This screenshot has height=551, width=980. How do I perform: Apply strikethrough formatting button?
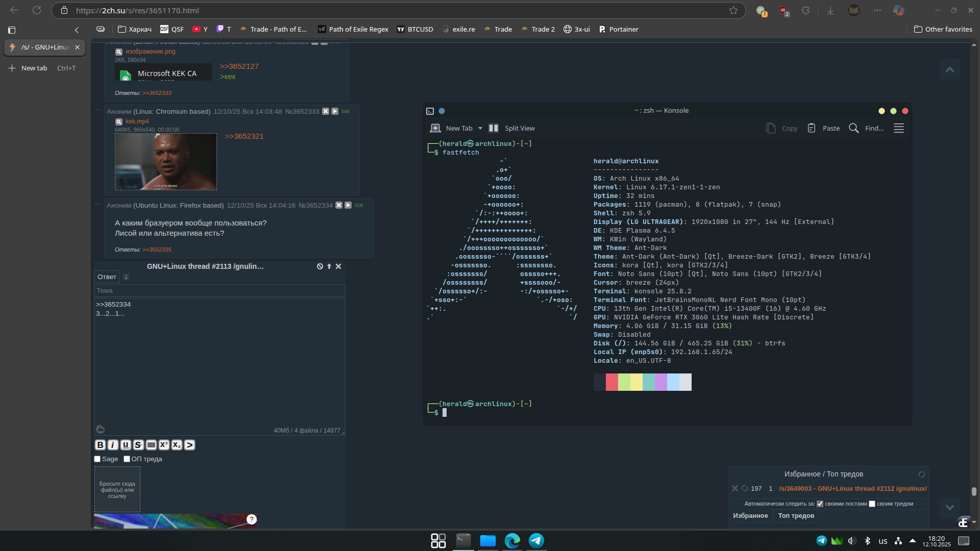coord(138,445)
